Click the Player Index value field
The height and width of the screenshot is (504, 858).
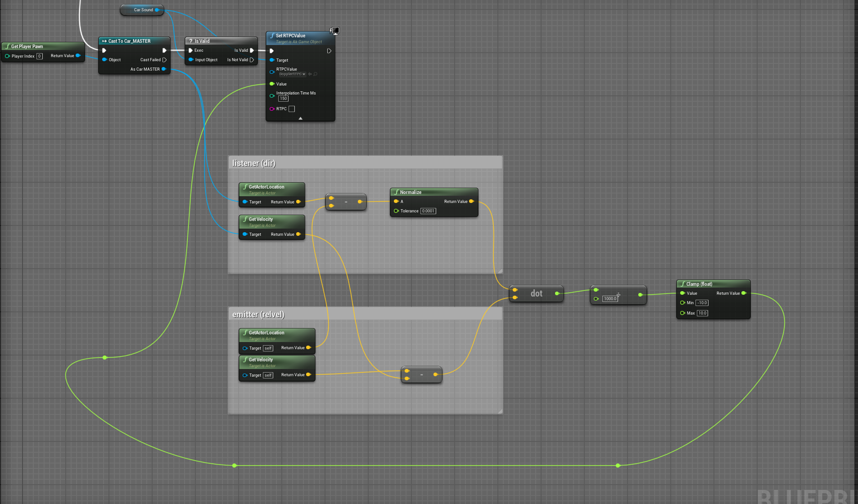point(40,56)
